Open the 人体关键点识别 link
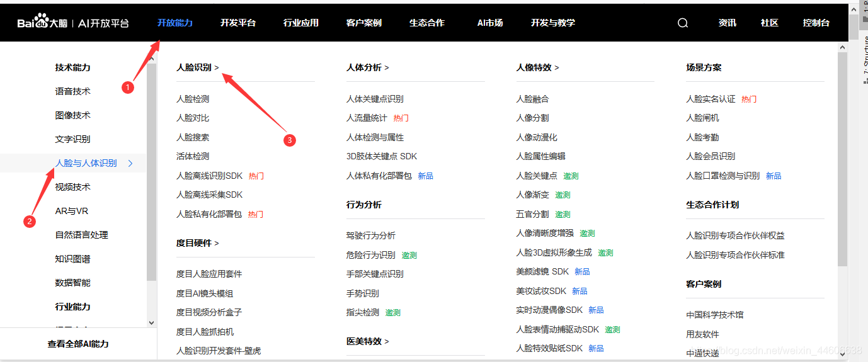868x362 pixels. (375, 99)
